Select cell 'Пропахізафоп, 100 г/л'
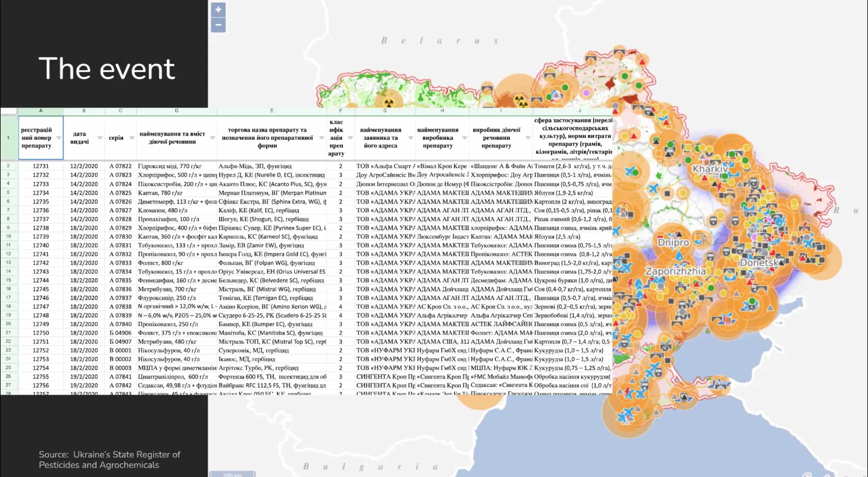The width and height of the screenshot is (868, 477). point(177,219)
